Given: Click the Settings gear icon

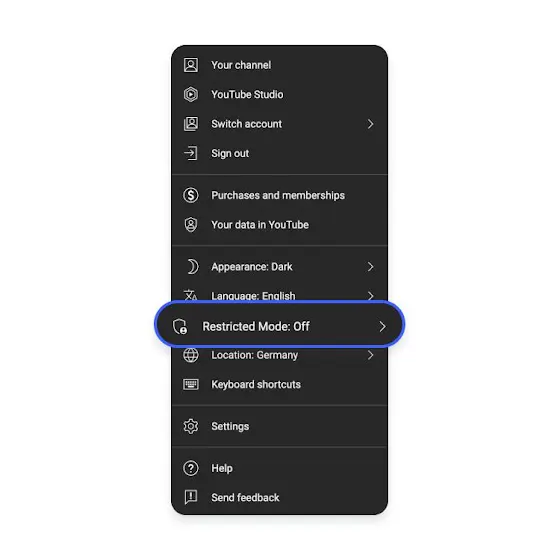Looking at the screenshot, I should tap(191, 426).
